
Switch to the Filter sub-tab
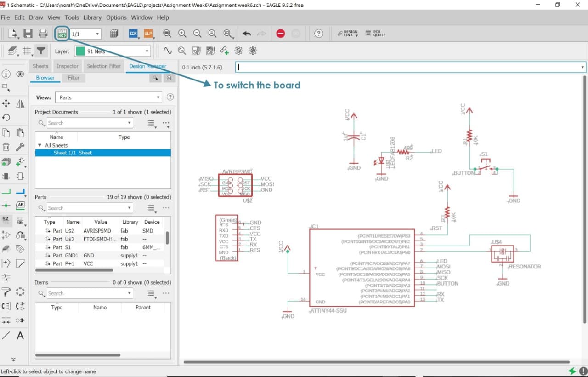pyautogui.click(x=73, y=78)
